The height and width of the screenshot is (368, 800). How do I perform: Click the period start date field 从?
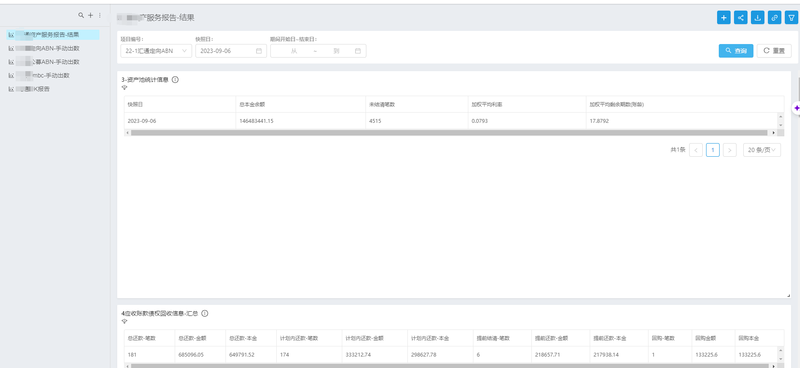[294, 51]
